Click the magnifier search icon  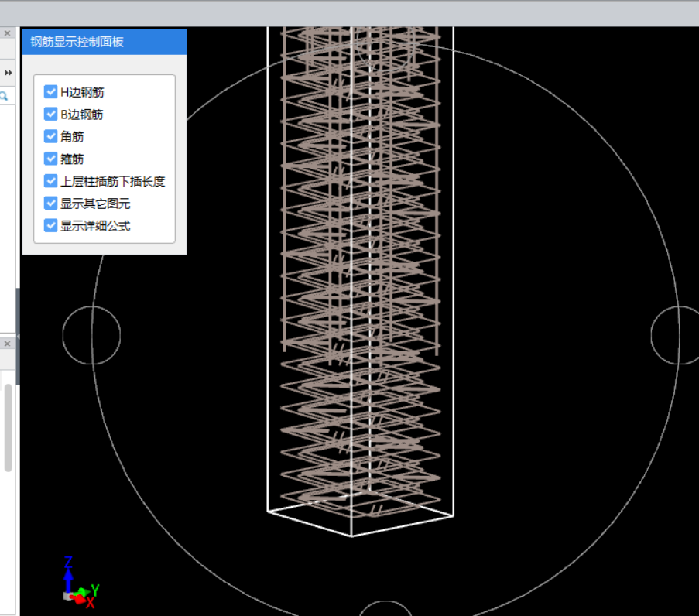[5, 96]
